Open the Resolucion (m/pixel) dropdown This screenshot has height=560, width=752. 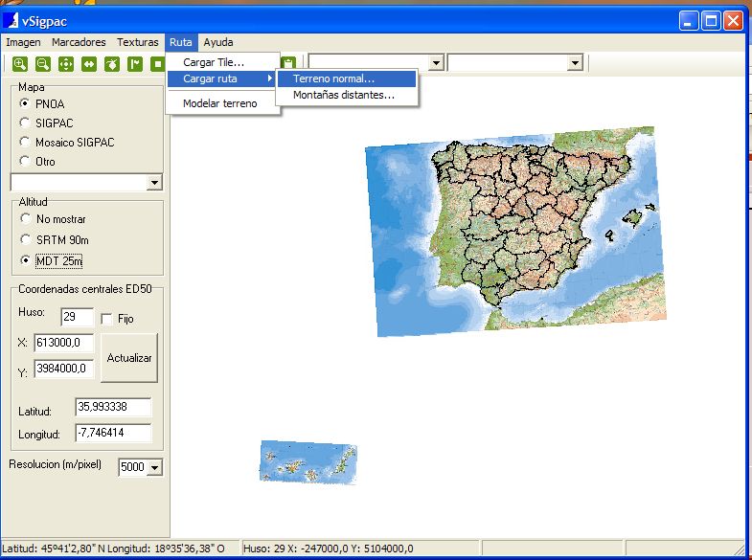pyautogui.click(x=155, y=468)
